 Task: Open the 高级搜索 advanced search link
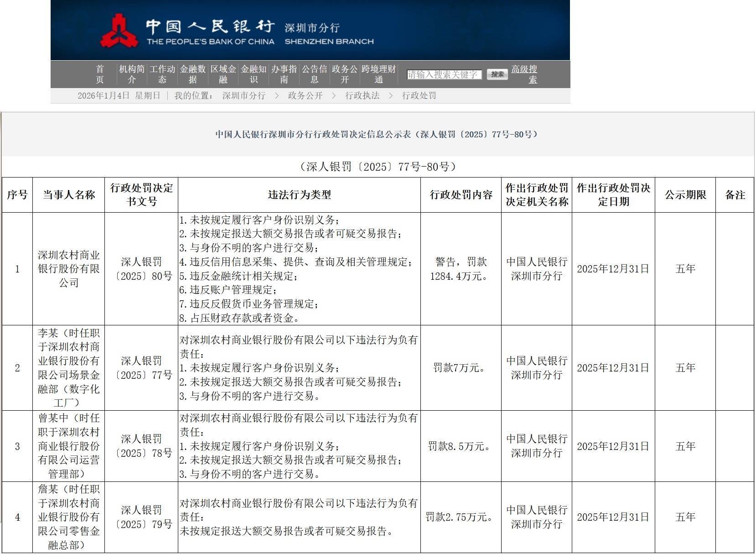click(x=524, y=74)
